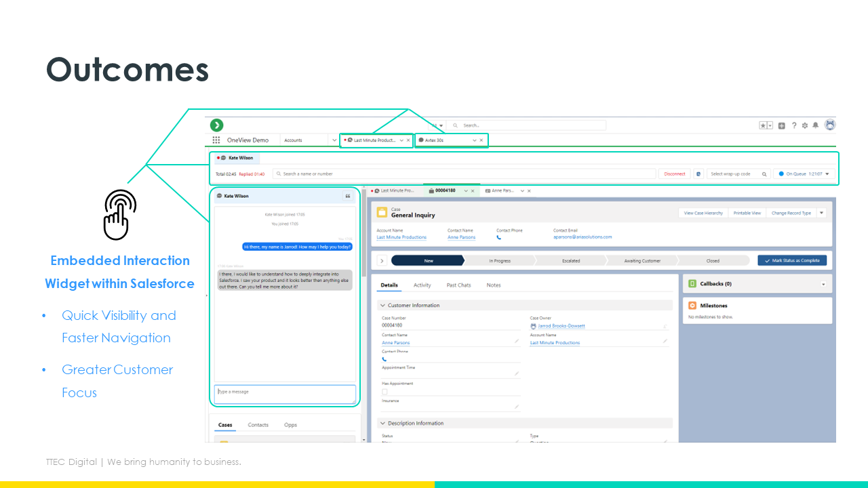868x488 pixels.
Task: Close the 00004180 subtab
Action: click(x=473, y=191)
